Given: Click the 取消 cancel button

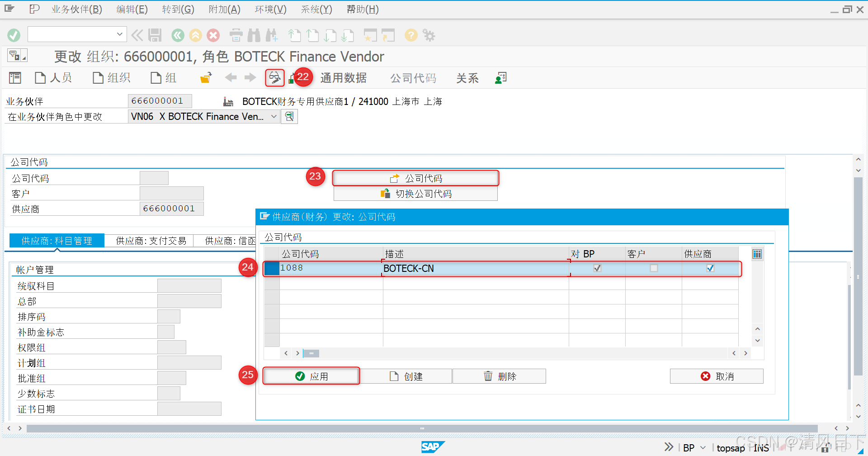Looking at the screenshot, I should [x=717, y=376].
